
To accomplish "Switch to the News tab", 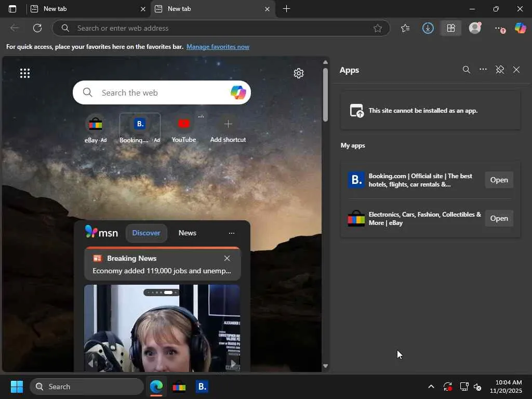I will [187, 233].
